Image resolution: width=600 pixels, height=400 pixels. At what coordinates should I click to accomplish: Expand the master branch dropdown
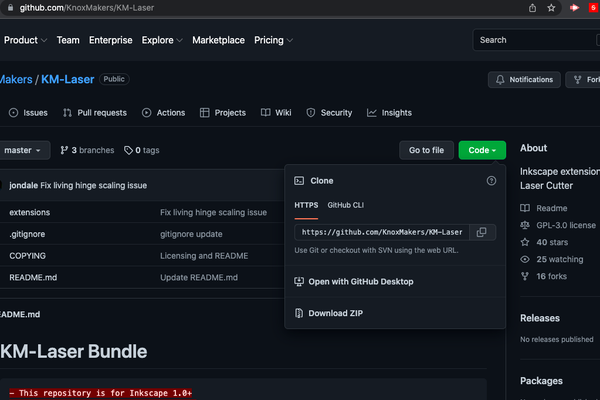click(x=24, y=150)
